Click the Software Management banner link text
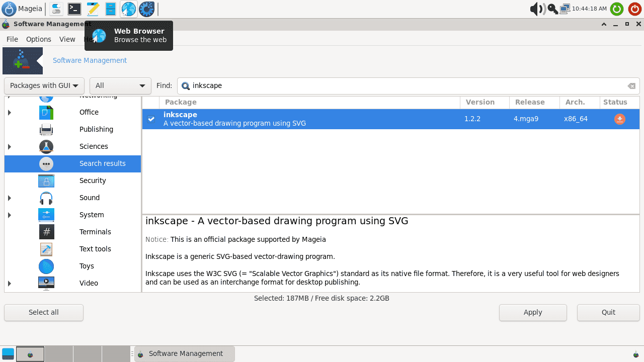The image size is (644, 362). tap(90, 60)
